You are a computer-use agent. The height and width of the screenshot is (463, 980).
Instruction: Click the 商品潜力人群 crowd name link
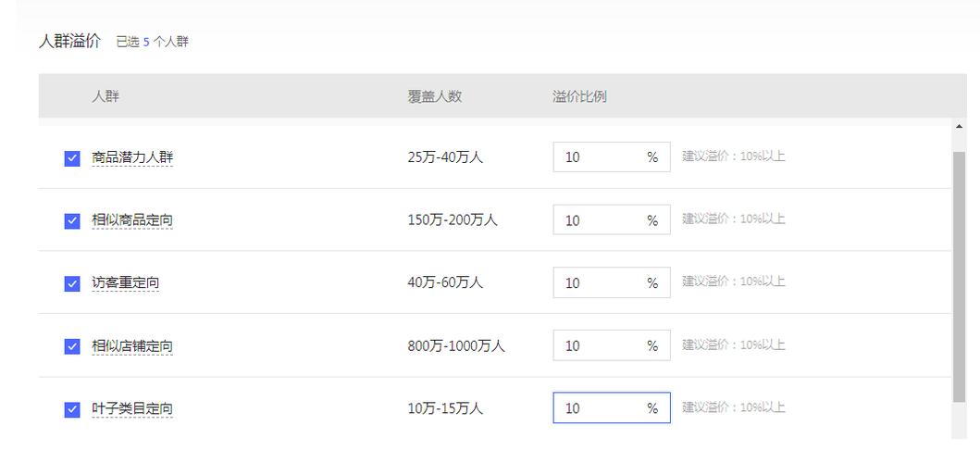[x=132, y=157]
